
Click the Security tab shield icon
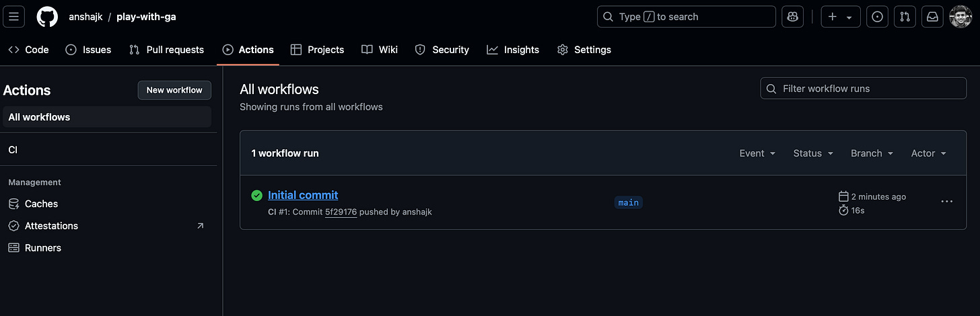[420, 50]
